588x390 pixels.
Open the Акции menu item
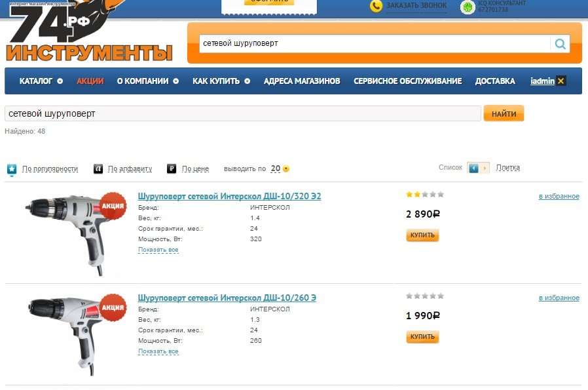pyautogui.click(x=90, y=81)
